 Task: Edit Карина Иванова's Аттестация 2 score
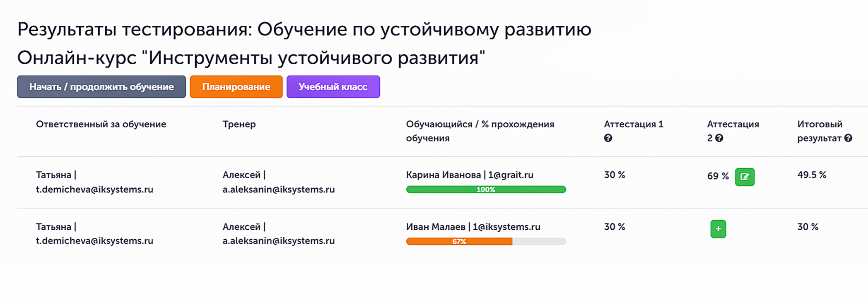coord(745,177)
